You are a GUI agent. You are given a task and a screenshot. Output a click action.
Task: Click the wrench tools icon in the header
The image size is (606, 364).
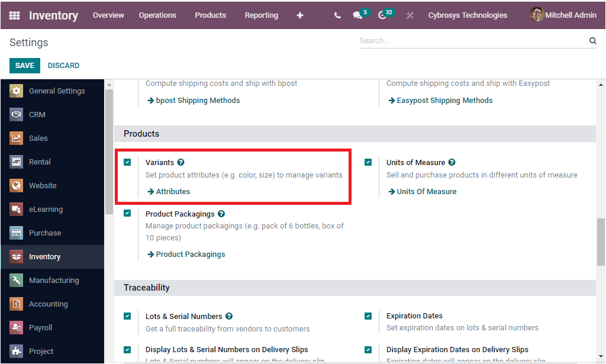tap(410, 15)
